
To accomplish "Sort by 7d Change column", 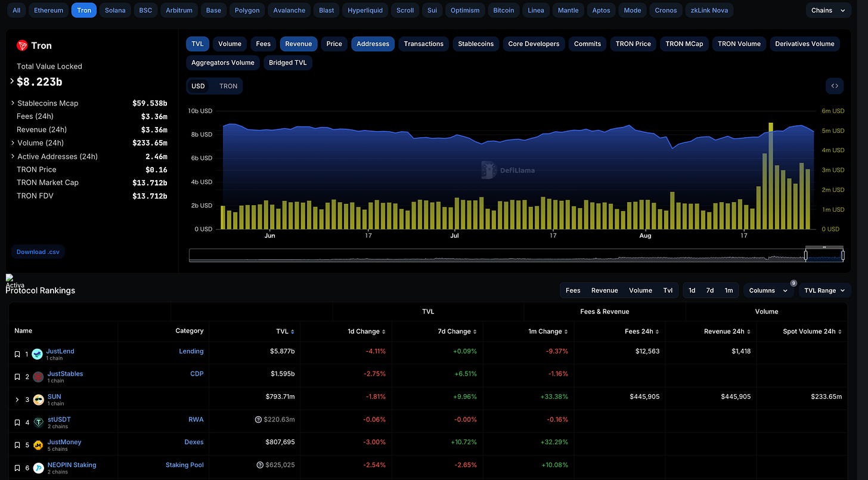I will [x=475, y=332].
